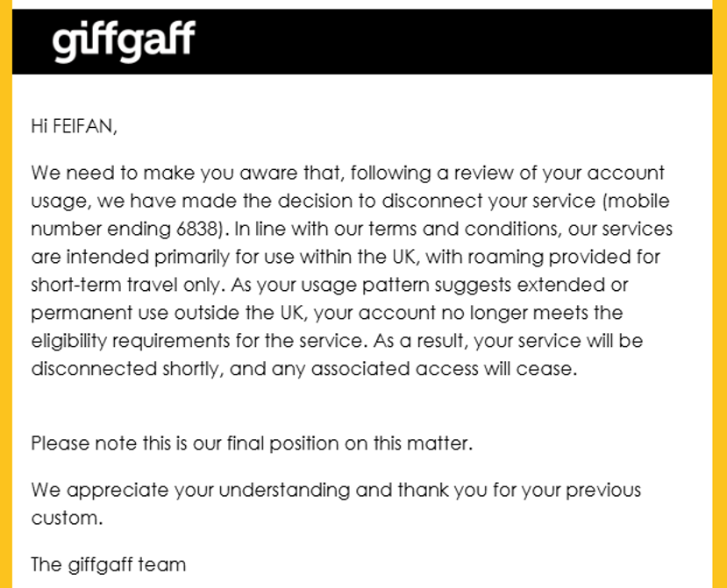Click the 'Hi FEIFAN,' greeting line

(x=75, y=126)
